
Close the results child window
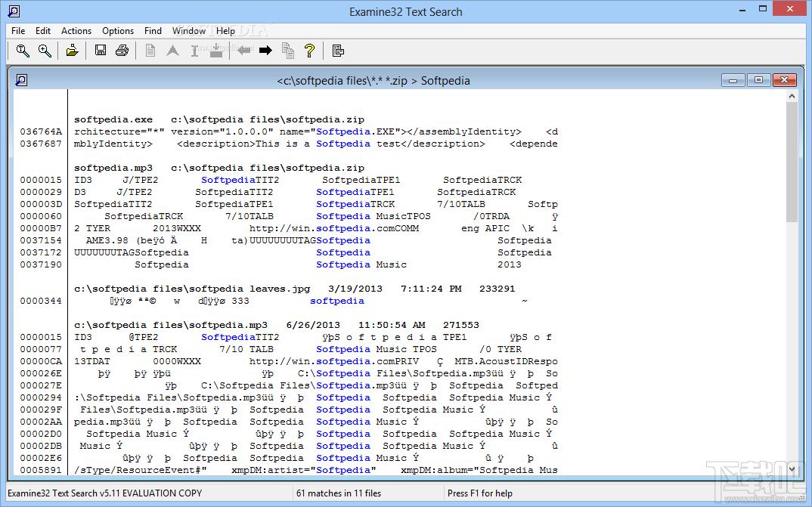click(785, 80)
